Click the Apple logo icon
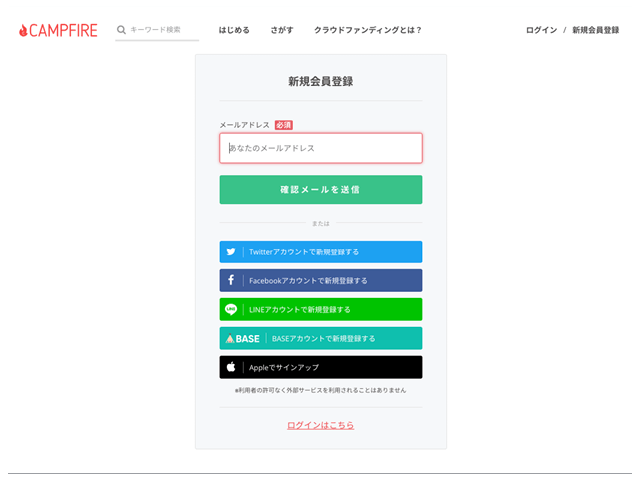Image resolution: width=640 pixels, height=480 pixels. (x=231, y=367)
